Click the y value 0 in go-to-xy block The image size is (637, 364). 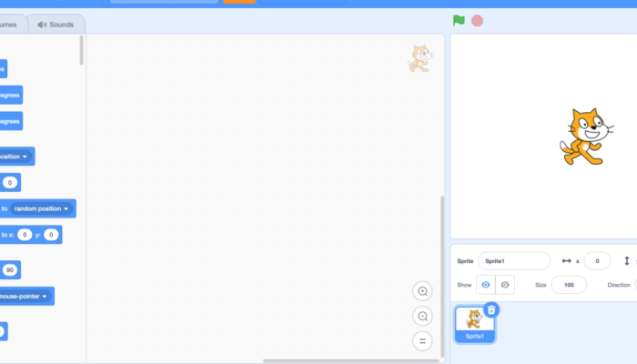click(x=51, y=235)
